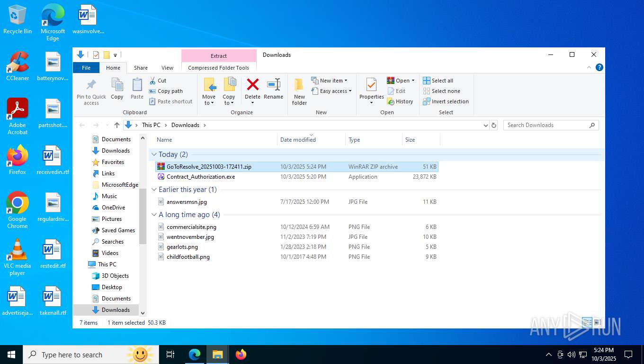
Task: Sort by the Size column header
Action: [421, 140]
